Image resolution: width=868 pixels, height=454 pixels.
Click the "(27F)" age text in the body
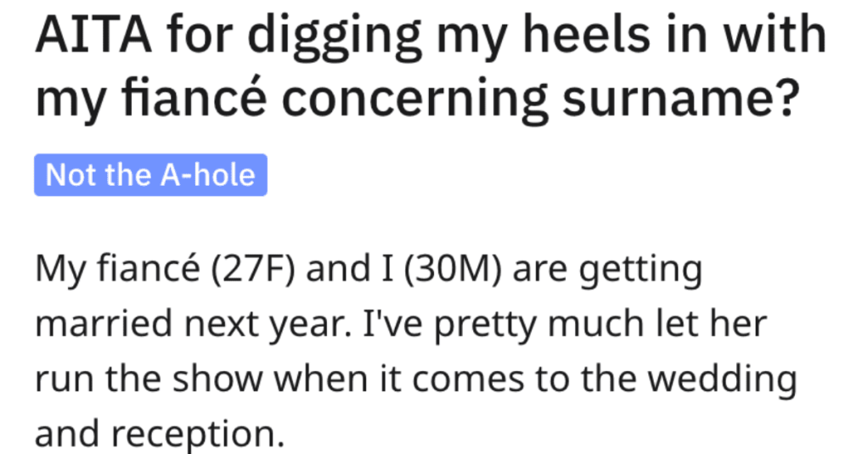pyautogui.click(x=253, y=269)
